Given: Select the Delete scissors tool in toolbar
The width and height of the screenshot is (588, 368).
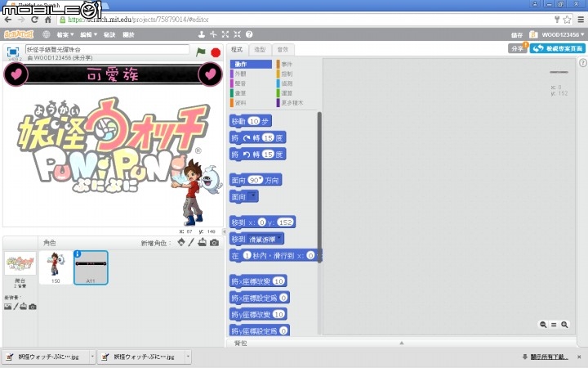Looking at the screenshot, I should pyautogui.click(x=213, y=34).
